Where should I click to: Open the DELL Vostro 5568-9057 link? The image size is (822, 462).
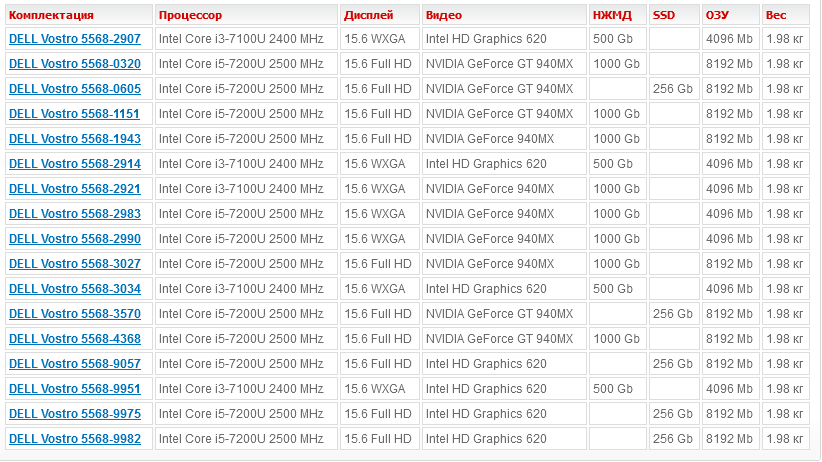pos(75,364)
